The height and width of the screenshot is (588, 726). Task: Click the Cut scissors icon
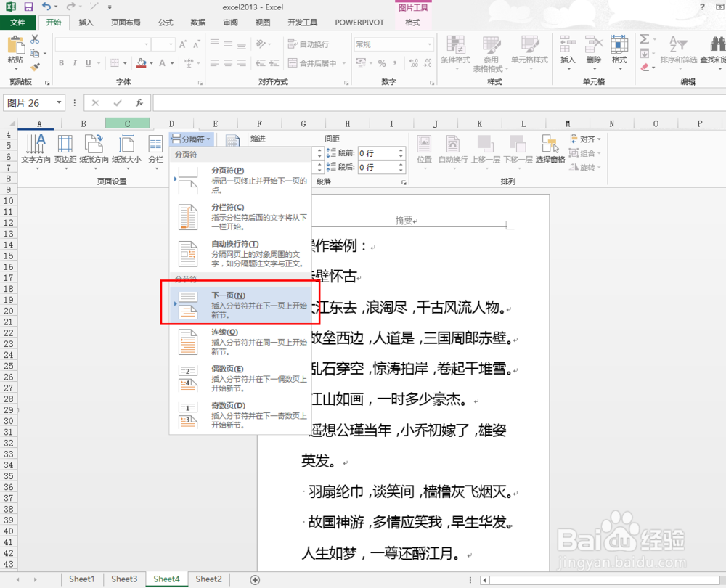click(35, 39)
